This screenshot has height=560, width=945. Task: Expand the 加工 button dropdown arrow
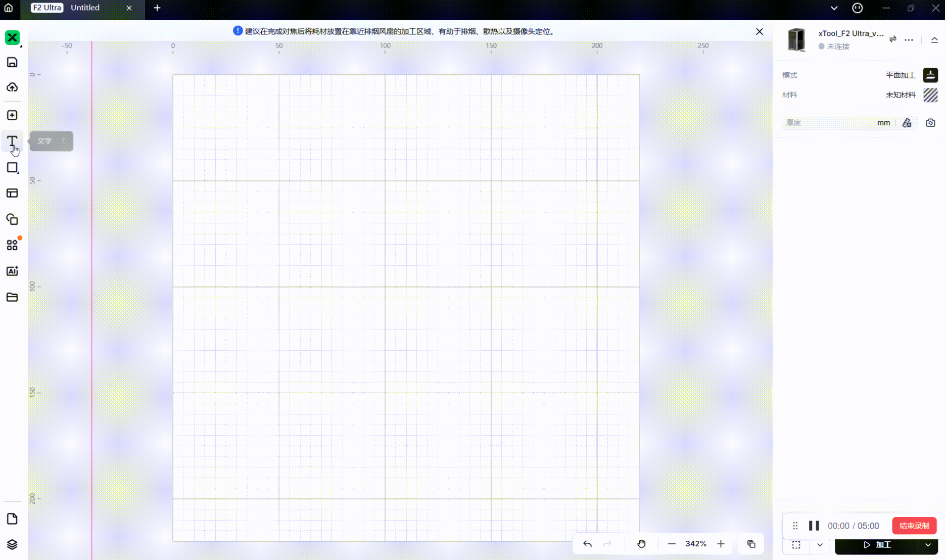[928, 545]
